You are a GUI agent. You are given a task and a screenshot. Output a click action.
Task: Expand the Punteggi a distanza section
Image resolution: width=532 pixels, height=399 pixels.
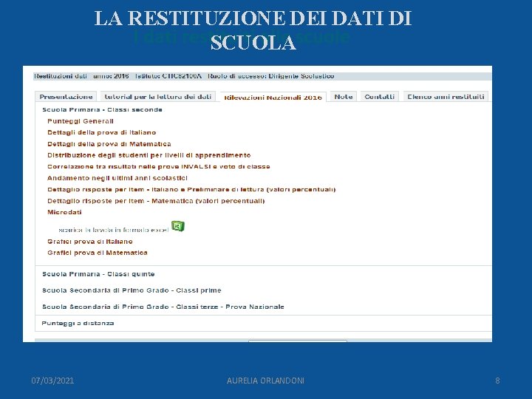click(78, 324)
